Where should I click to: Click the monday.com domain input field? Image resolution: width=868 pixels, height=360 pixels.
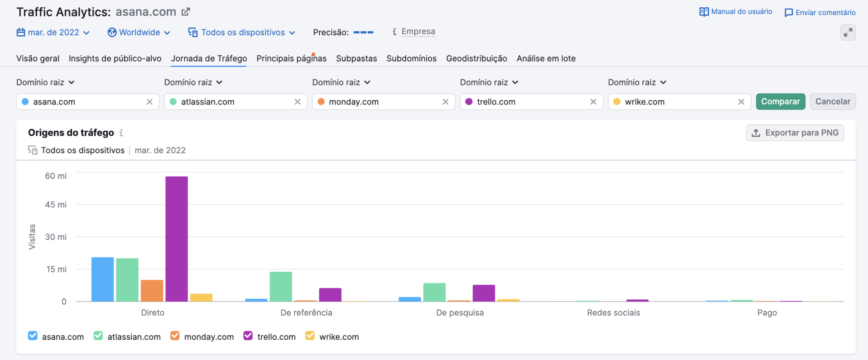tap(383, 102)
